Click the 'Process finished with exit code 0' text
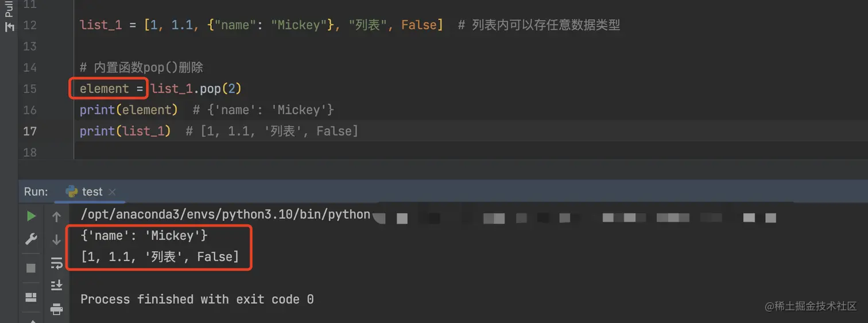The height and width of the screenshot is (323, 868). click(x=196, y=299)
